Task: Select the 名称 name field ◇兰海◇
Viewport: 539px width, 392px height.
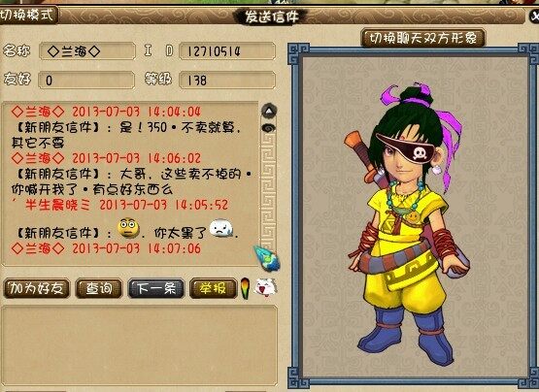Action: 87,51
